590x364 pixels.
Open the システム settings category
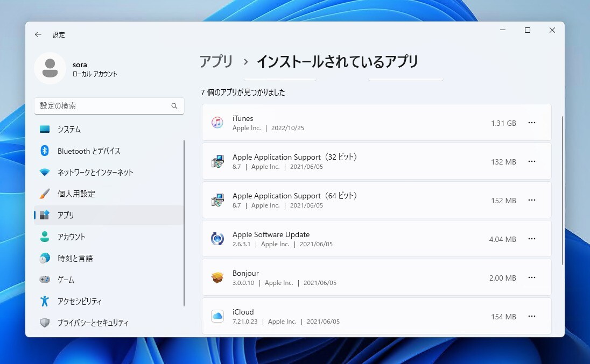109,129
